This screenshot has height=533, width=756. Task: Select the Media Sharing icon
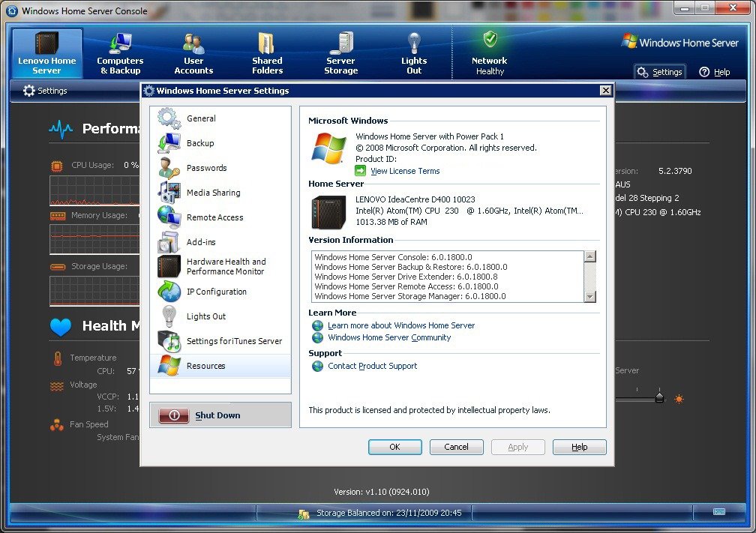tap(169, 192)
